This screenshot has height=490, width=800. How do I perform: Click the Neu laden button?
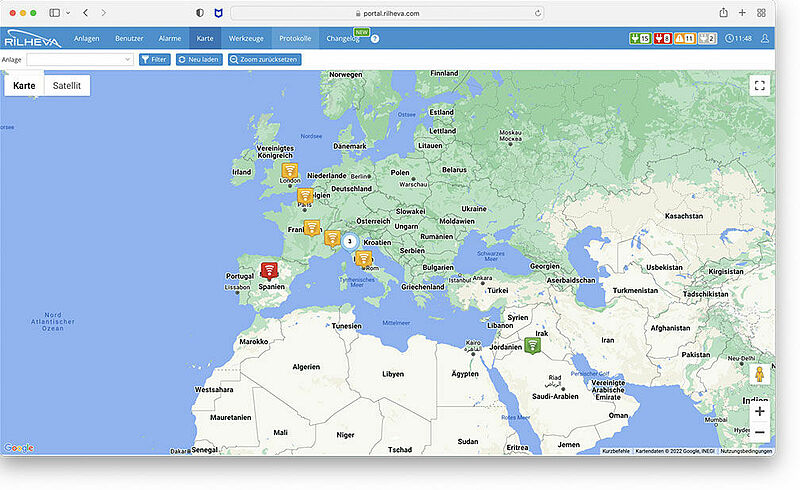(198, 60)
